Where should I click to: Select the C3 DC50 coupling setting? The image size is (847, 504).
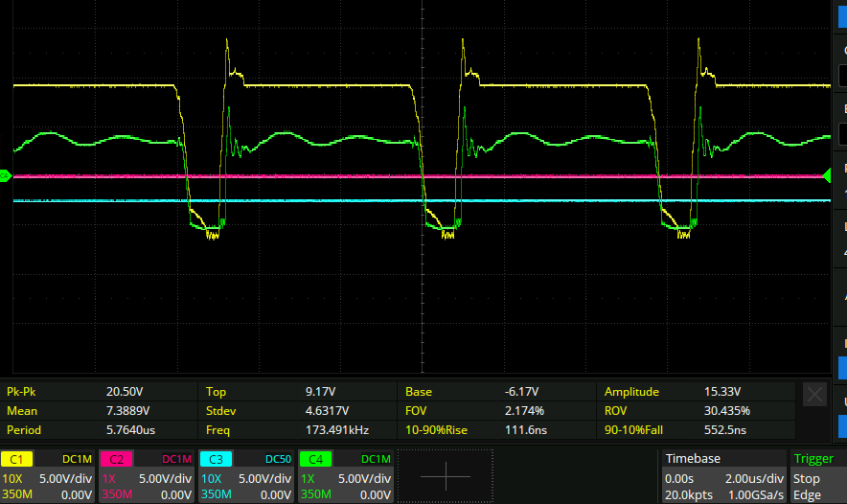(274, 460)
